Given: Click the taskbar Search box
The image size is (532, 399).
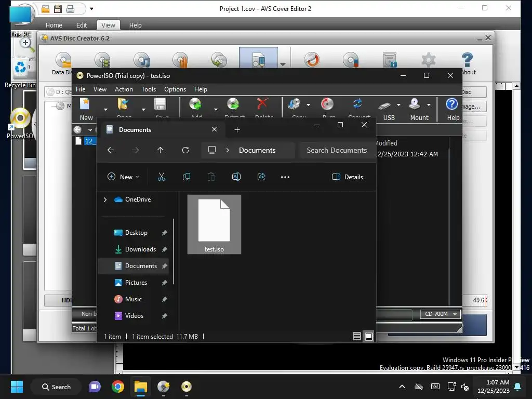Looking at the screenshot, I should click(56, 387).
